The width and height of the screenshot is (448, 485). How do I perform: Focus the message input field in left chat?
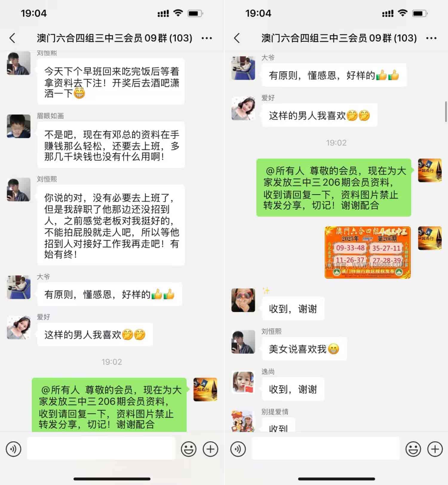101,449
